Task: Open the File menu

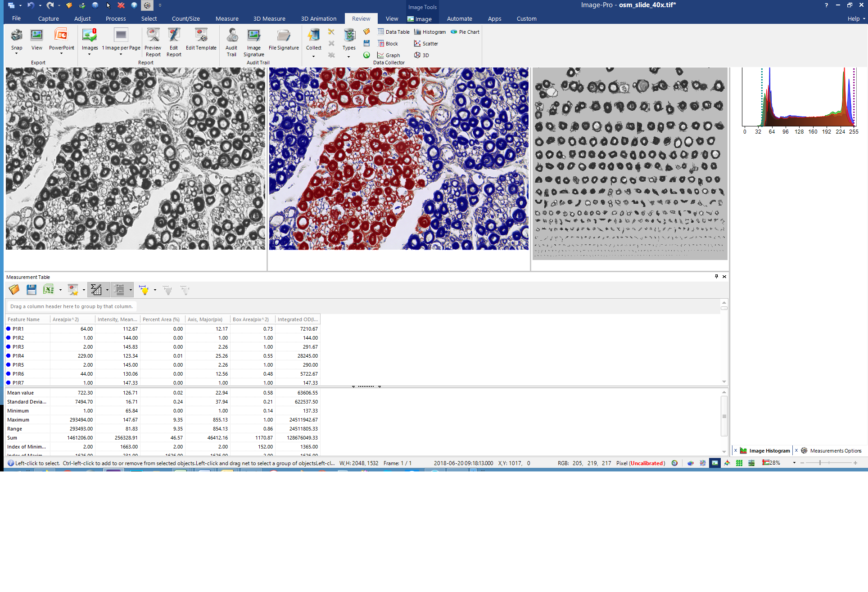Action: 16,18
